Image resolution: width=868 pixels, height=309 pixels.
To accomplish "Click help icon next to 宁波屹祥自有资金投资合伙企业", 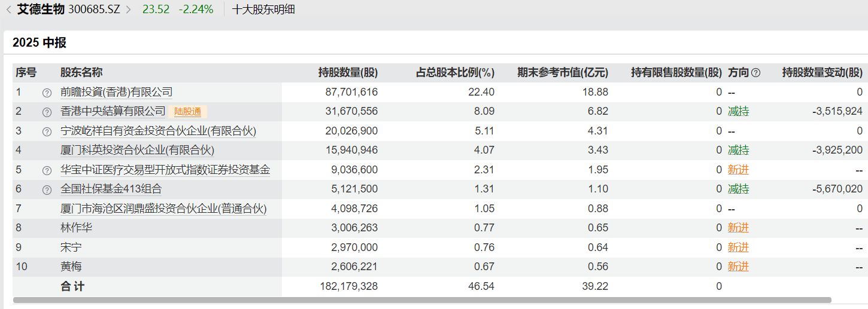I will [47, 131].
